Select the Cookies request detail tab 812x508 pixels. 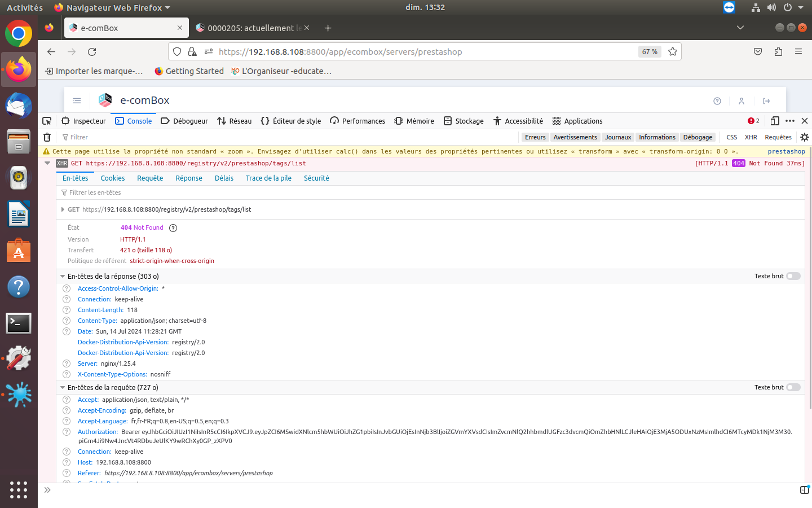pyautogui.click(x=113, y=178)
